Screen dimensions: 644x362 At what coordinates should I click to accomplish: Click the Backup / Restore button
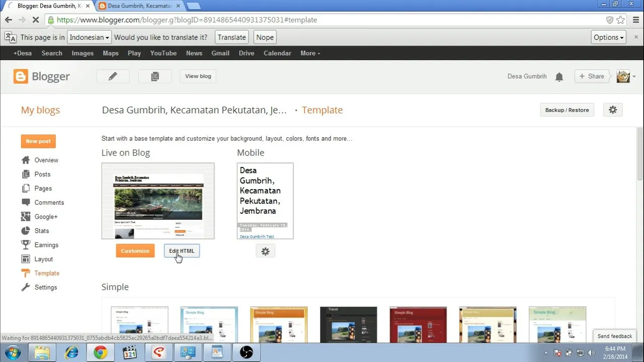coord(567,110)
